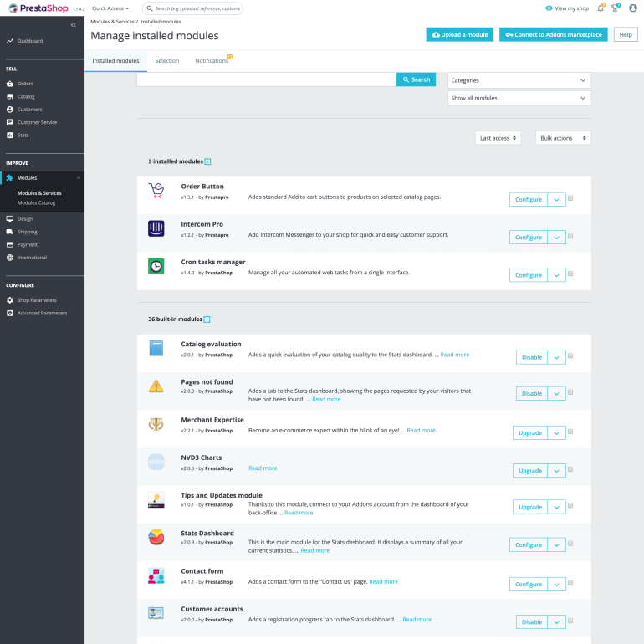Screen dimensions: 644x644
Task: Click the Pages not found warning logo
Action: (x=156, y=386)
